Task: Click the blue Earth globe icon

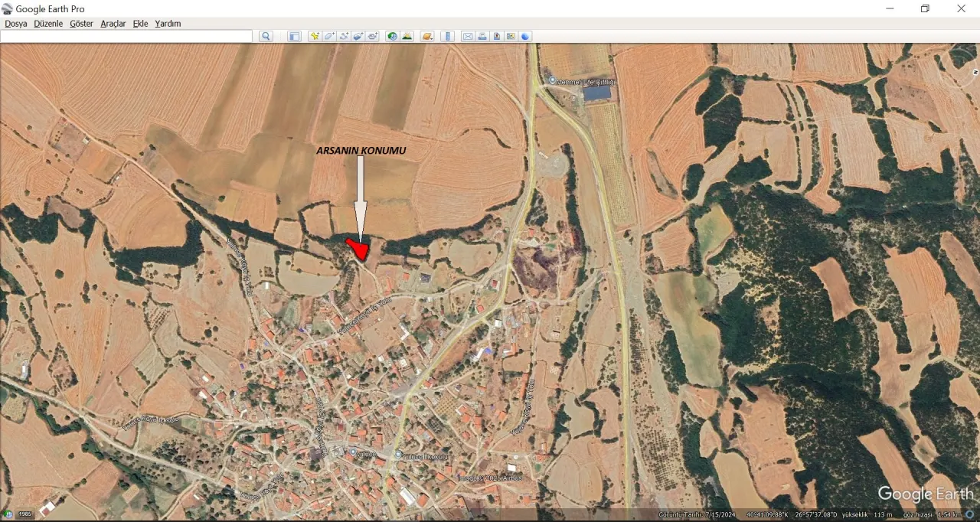Action: coord(525,36)
